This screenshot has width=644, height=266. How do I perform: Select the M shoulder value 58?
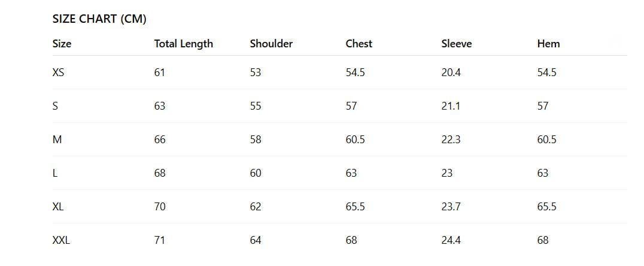[x=256, y=140]
